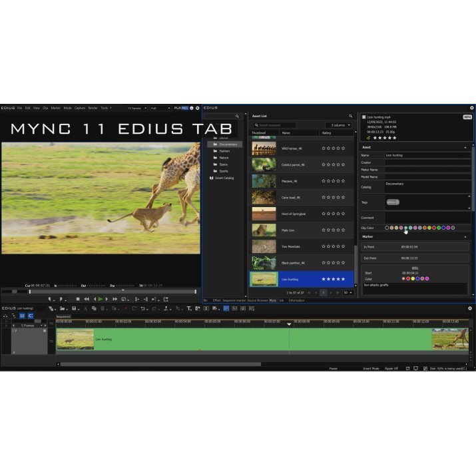Viewport: 476px width, 476px height.
Task: Click the Undo icon in the timeline toolbar
Action: [142, 308]
